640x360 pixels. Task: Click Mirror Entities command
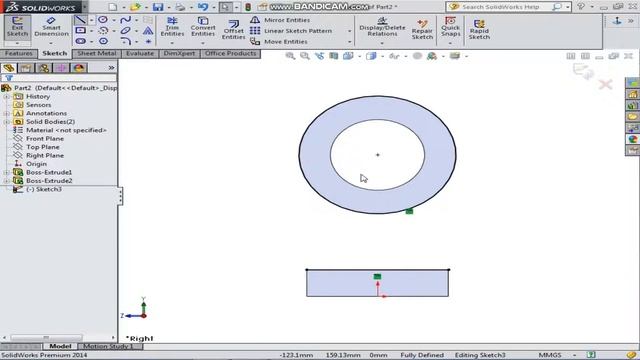coord(280,20)
